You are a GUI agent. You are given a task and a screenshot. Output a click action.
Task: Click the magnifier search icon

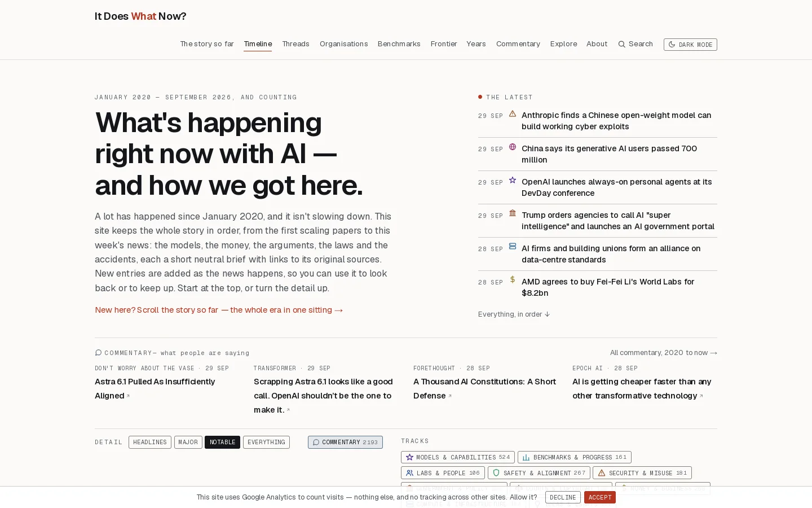622,44
